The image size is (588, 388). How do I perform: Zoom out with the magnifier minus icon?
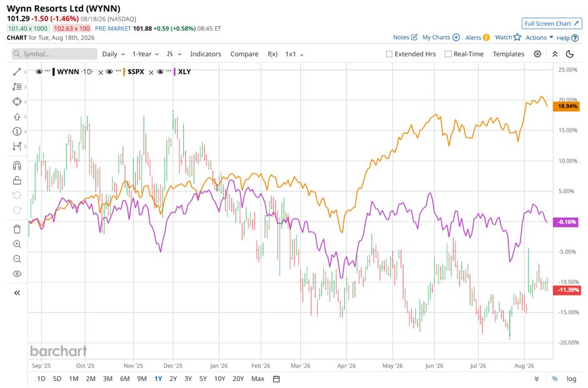[x=17, y=259]
